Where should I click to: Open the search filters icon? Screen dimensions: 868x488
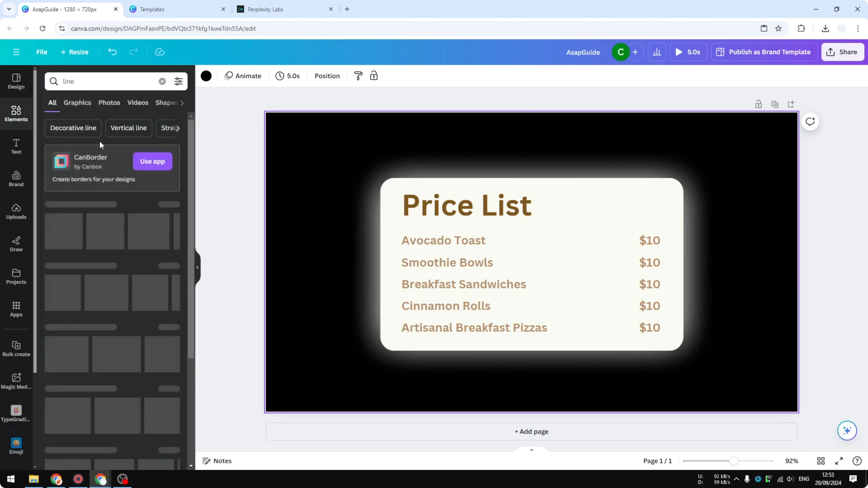click(178, 81)
